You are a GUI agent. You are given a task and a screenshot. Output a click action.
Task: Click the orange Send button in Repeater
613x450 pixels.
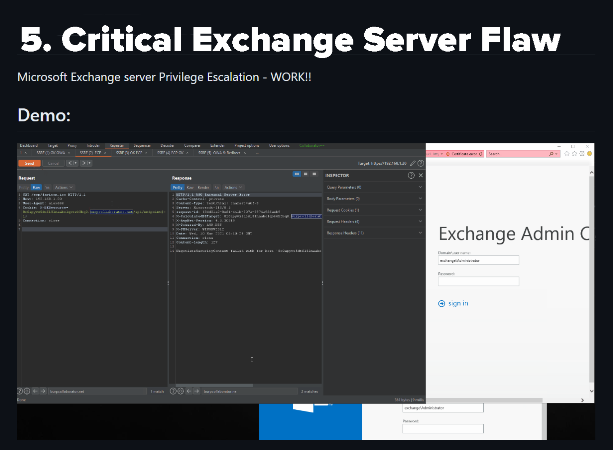coord(27,162)
